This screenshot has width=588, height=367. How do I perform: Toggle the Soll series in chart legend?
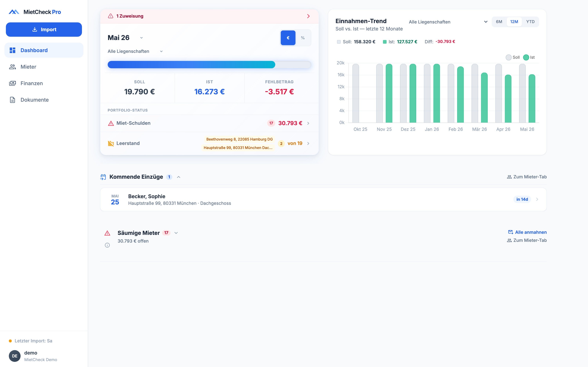(513, 57)
